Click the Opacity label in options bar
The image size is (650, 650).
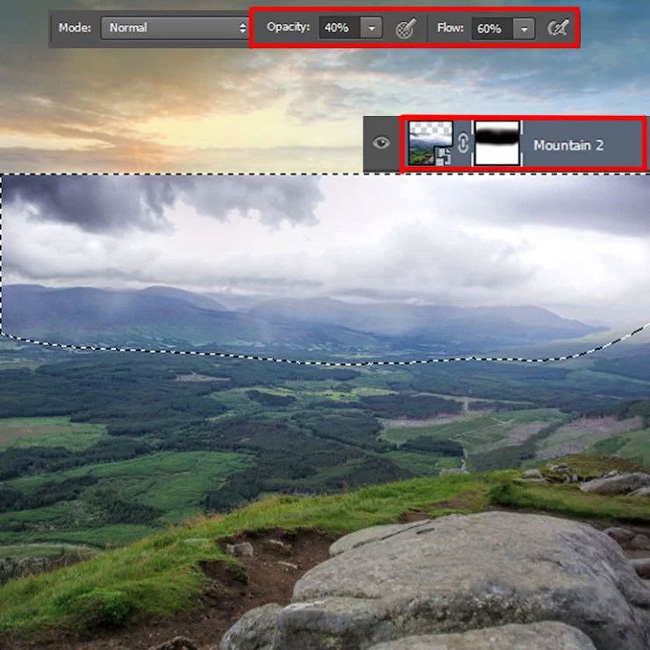pos(288,27)
